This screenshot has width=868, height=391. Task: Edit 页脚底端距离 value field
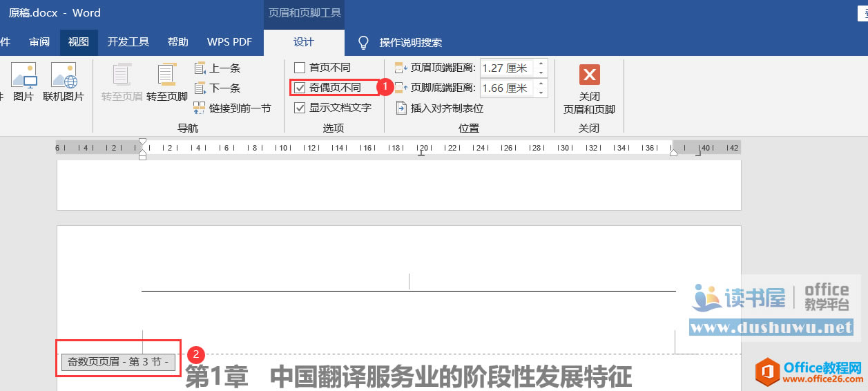click(x=507, y=88)
